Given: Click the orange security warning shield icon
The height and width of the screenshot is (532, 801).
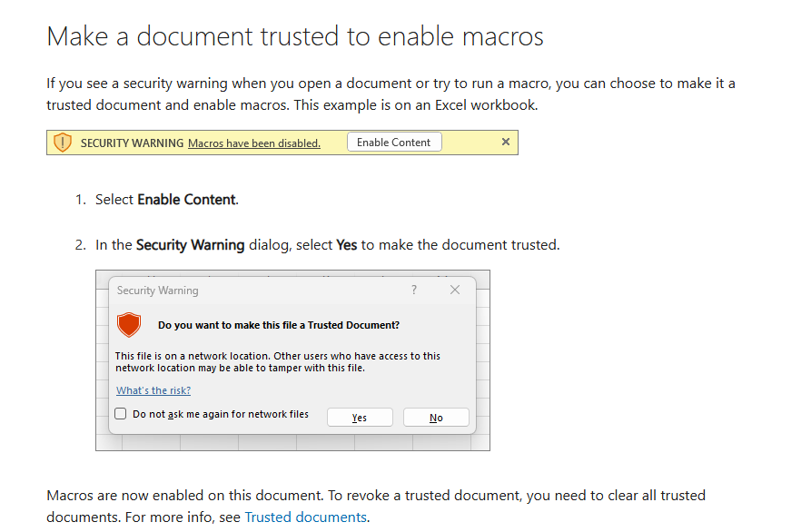Looking at the screenshot, I should tap(62, 142).
